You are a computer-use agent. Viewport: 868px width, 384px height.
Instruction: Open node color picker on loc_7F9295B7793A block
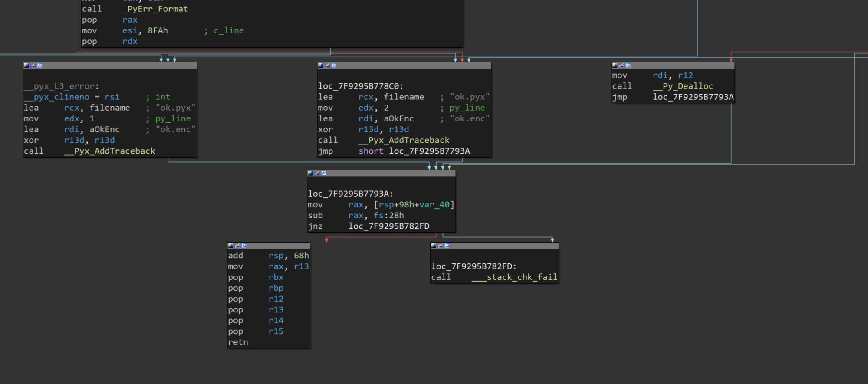[310, 173]
